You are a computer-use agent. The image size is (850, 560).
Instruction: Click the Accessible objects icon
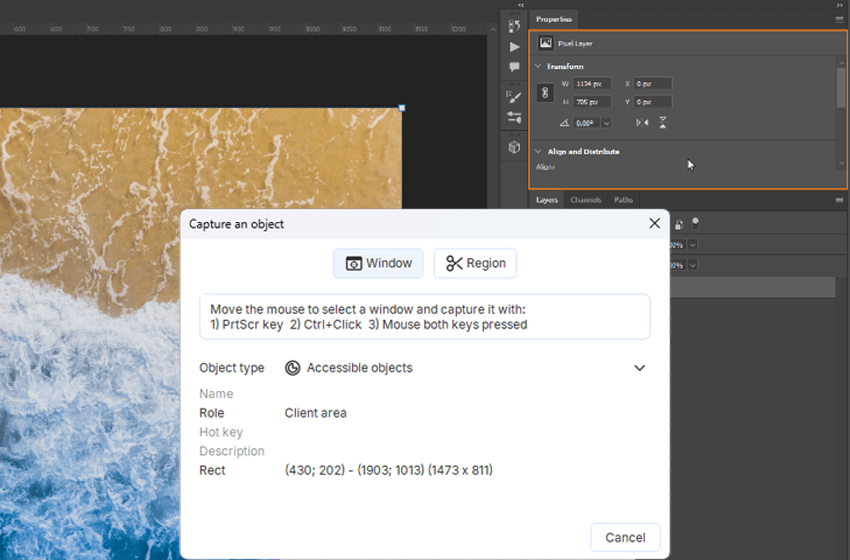click(x=293, y=368)
